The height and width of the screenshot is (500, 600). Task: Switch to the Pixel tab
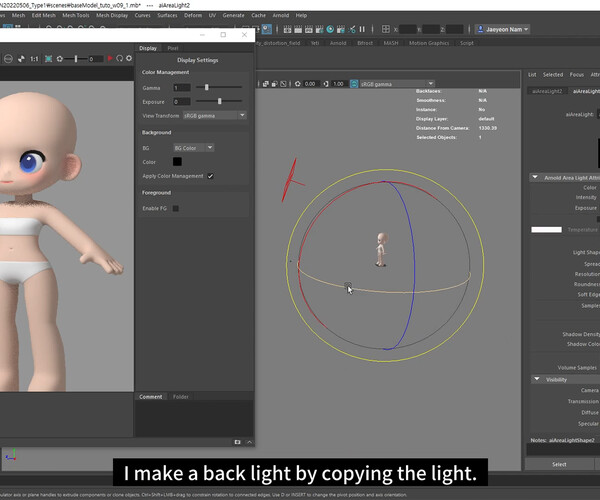(x=173, y=48)
